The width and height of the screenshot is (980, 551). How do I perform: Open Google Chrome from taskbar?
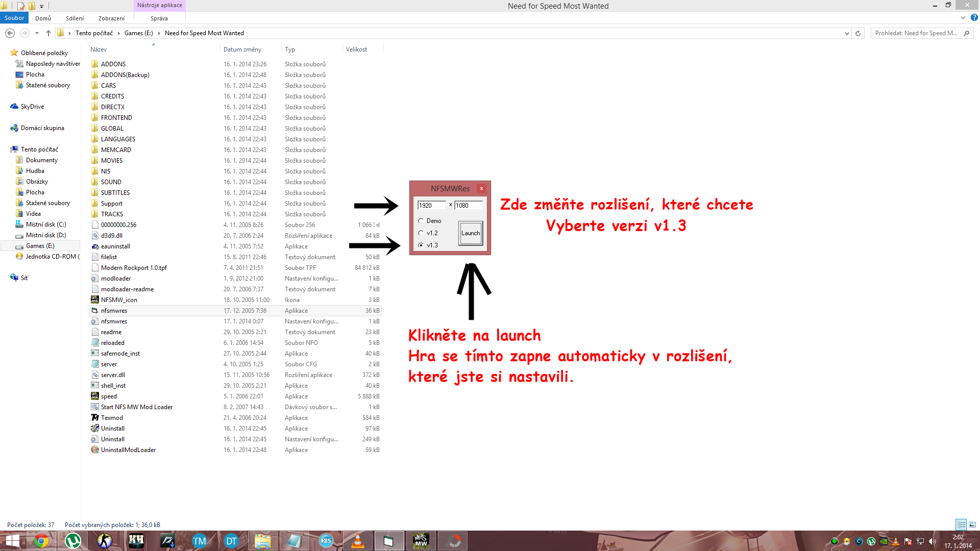pos(41,541)
